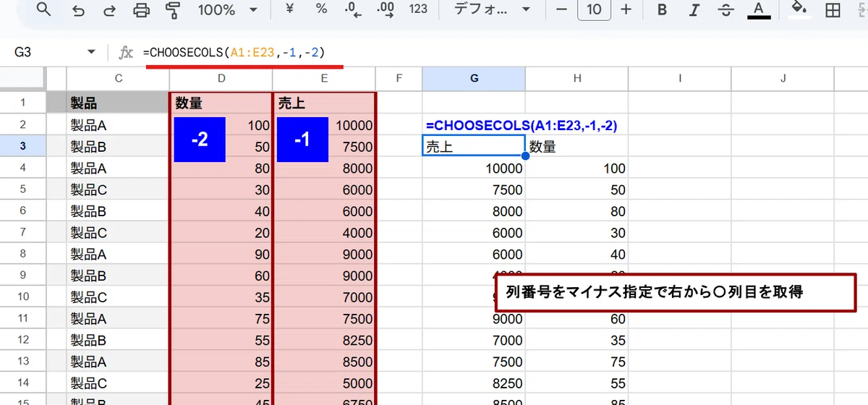Select cell H3 containing 数量
The image size is (868, 405).
tap(576, 146)
